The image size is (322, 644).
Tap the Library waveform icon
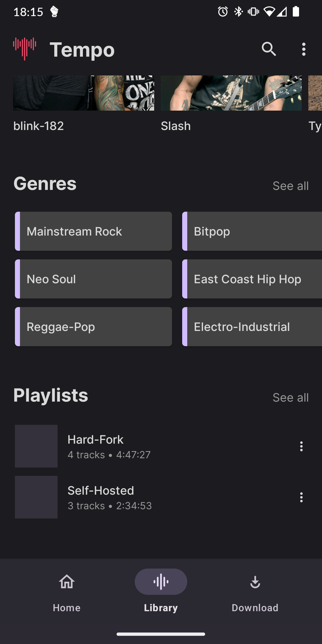pos(161,582)
